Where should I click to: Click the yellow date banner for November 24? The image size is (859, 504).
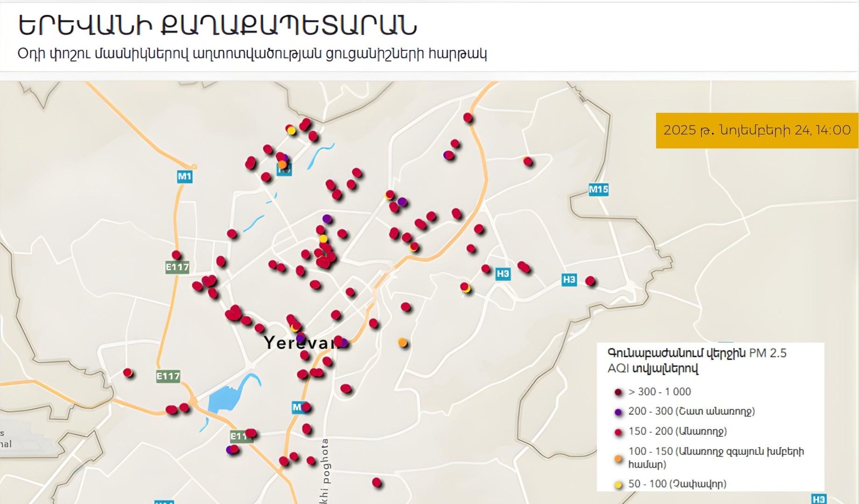pyautogui.click(x=756, y=130)
